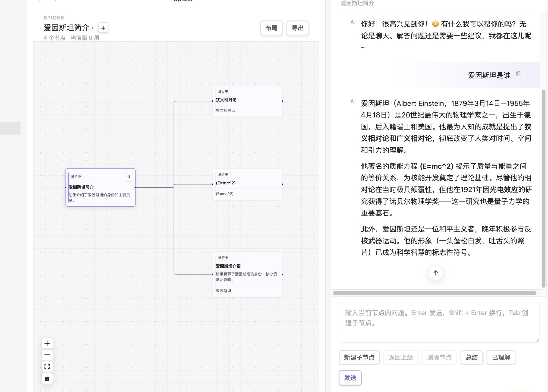
Task: Click the 删除节点 button
Action: coord(439,357)
